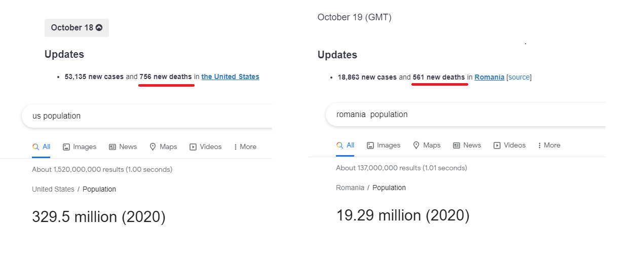Open Images tab in the Romania search
The width and height of the screenshot is (644, 259).
(x=384, y=145)
